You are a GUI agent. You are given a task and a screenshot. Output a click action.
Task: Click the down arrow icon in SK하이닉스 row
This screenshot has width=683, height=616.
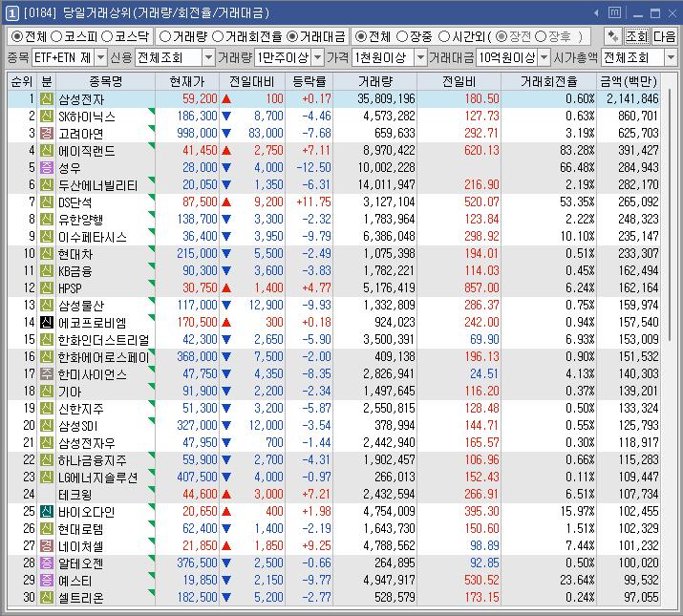226,117
